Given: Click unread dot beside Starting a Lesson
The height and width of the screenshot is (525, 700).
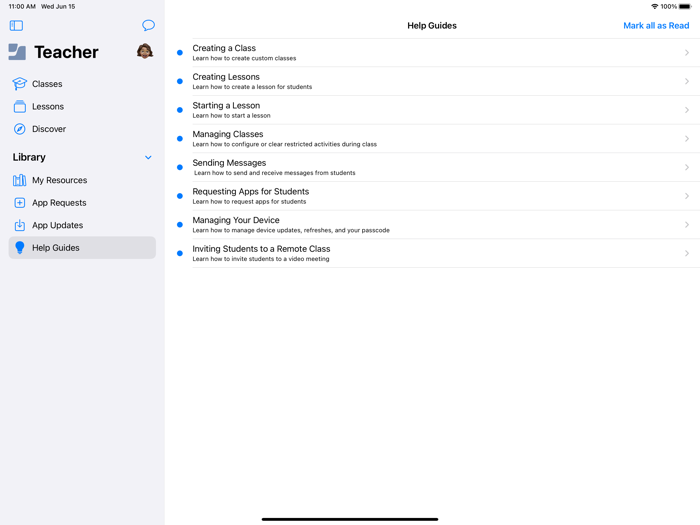Looking at the screenshot, I should point(179,110).
